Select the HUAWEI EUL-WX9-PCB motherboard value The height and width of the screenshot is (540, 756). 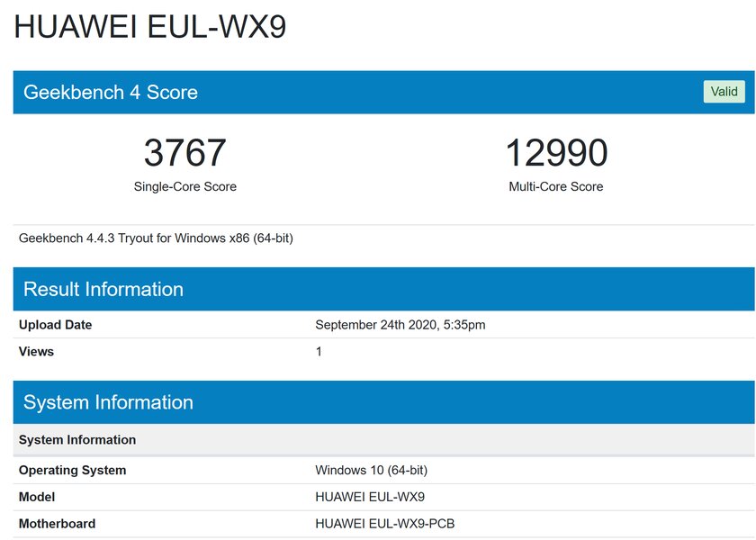pyautogui.click(x=385, y=524)
